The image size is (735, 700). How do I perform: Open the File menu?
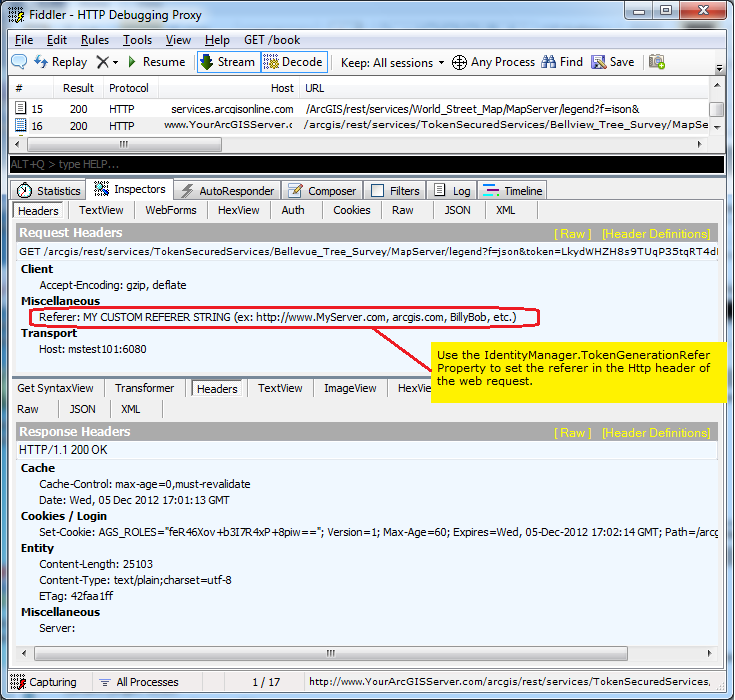pyautogui.click(x=24, y=40)
